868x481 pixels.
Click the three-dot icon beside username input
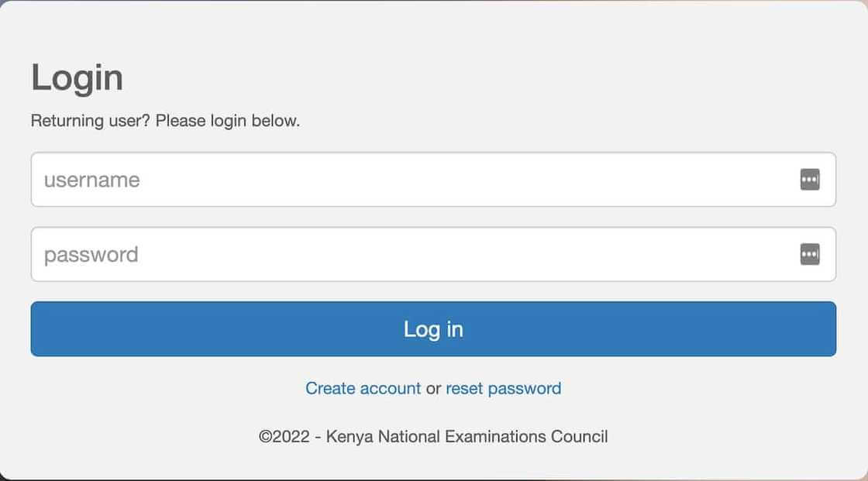809,179
